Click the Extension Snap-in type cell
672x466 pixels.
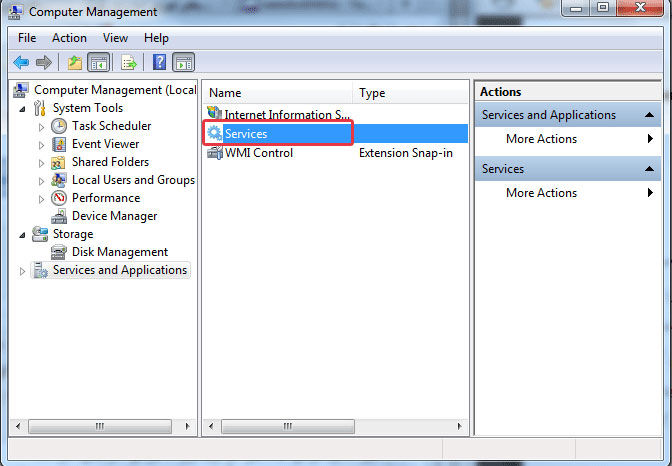(406, 153)
